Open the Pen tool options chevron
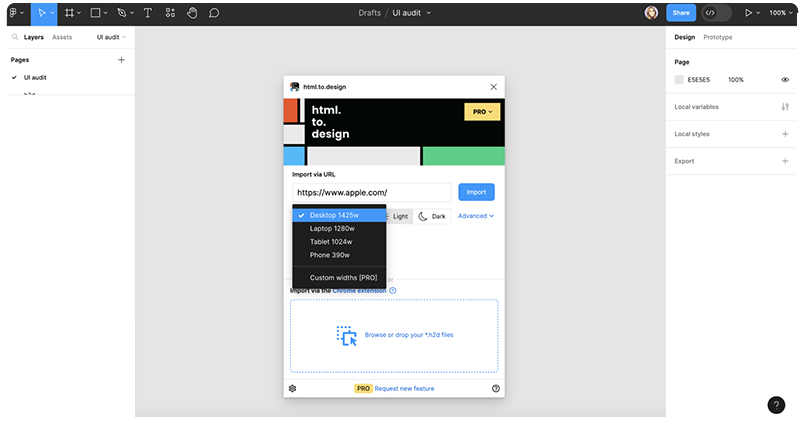This screenshot has height=427, width=800. (x=132, y=13)
